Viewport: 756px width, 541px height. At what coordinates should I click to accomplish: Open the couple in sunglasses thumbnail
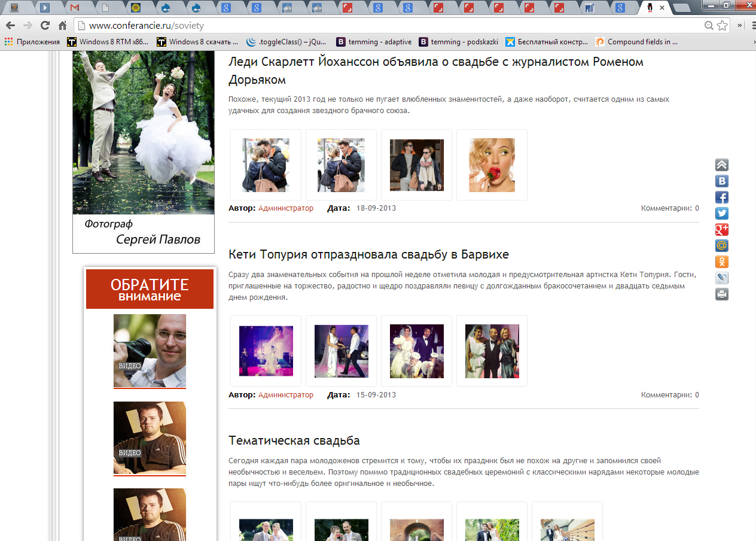click(416, 165)
